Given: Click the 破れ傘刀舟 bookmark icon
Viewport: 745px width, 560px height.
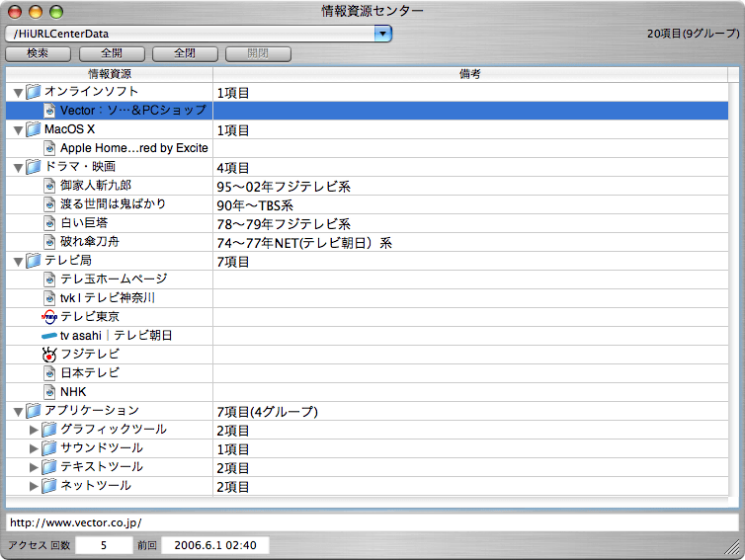Looking at the screenshot, I should 49,242.
